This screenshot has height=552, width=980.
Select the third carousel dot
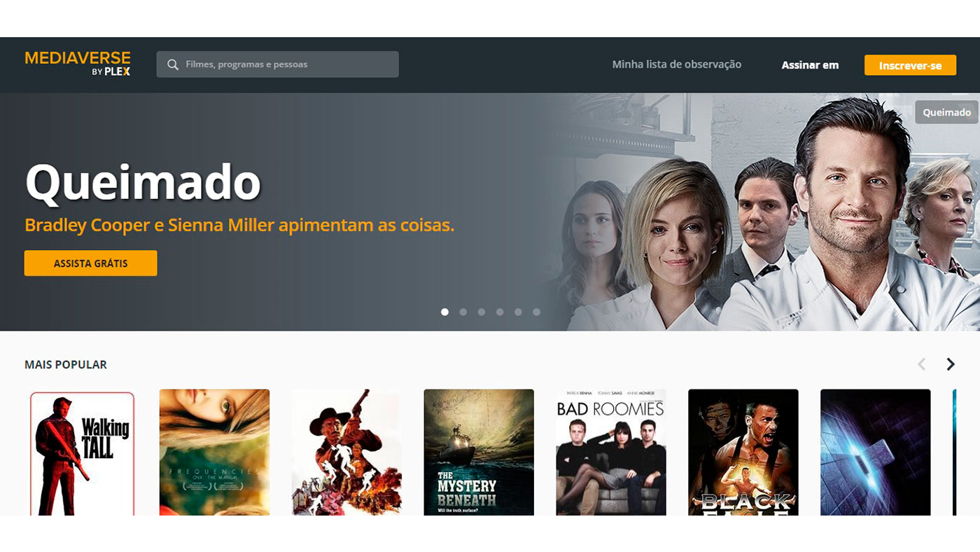coord(482,312)
